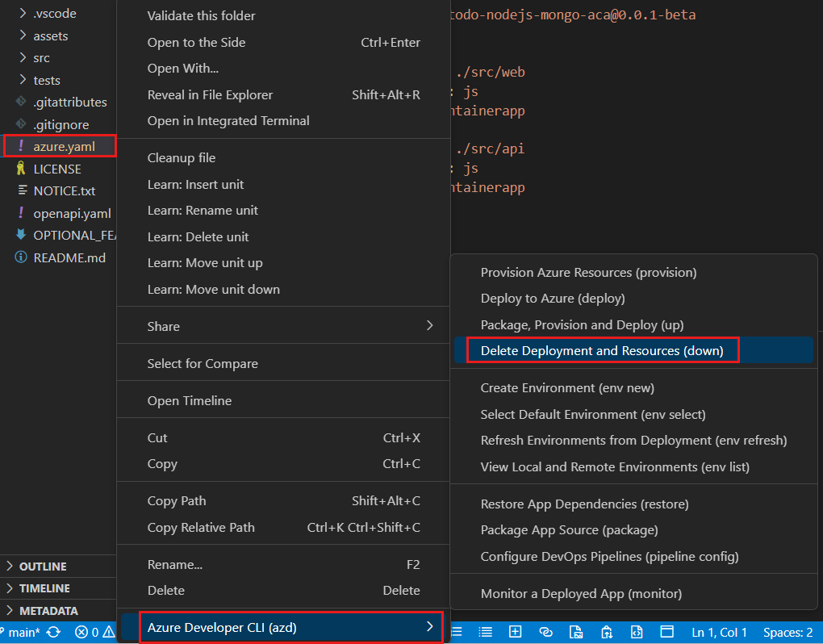Click the exclamation icon beside openapi.yaml
The width and height of the screenshot is (823, 644).
(x=21, y=213)
